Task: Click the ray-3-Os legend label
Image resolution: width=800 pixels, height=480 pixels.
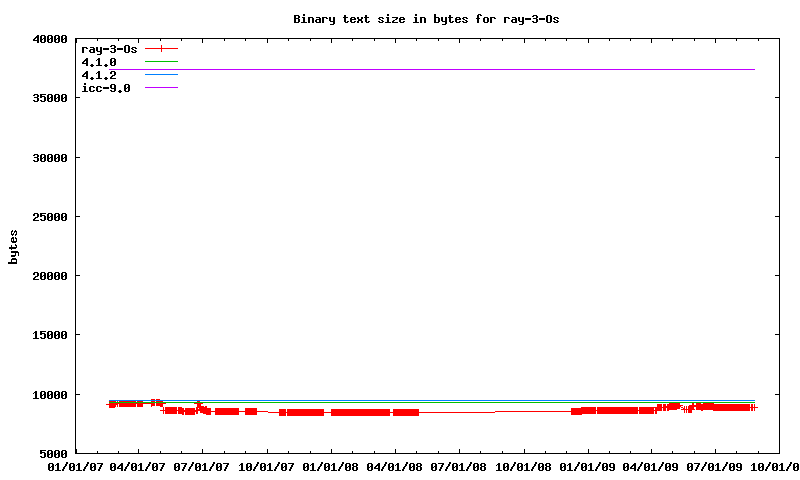Action: [109, 48]
